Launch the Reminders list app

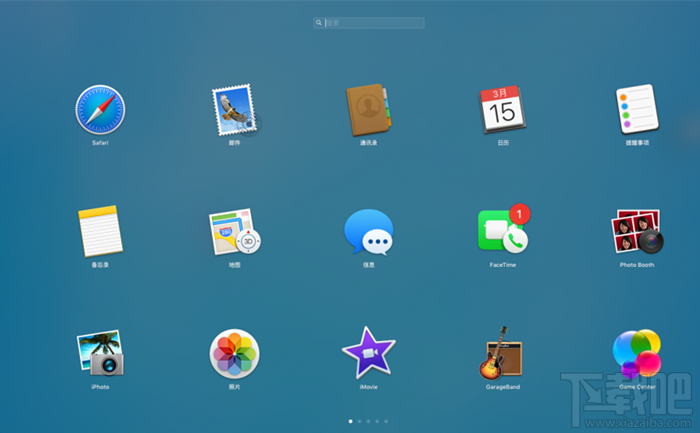637,109
